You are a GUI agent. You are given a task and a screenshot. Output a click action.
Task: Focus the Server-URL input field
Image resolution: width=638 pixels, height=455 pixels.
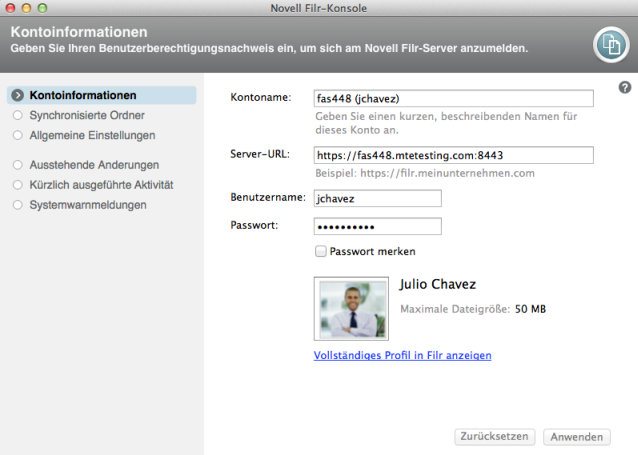click(453, 155)
